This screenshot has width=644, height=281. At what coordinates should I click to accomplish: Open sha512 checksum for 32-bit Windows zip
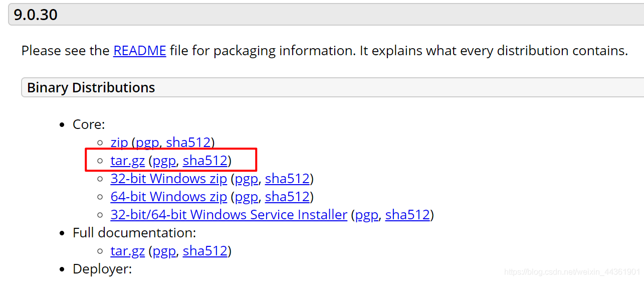[288, 179]
